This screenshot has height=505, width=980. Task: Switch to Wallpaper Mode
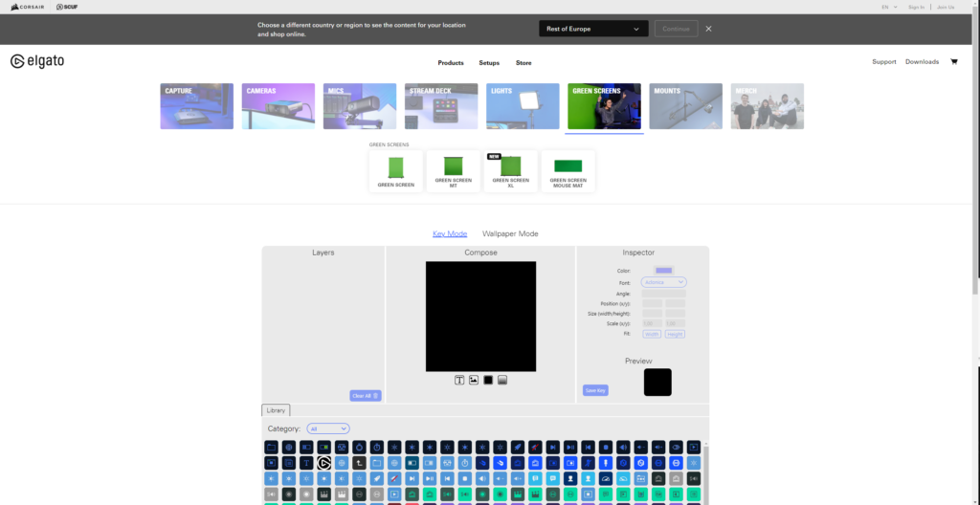point(510,233)
